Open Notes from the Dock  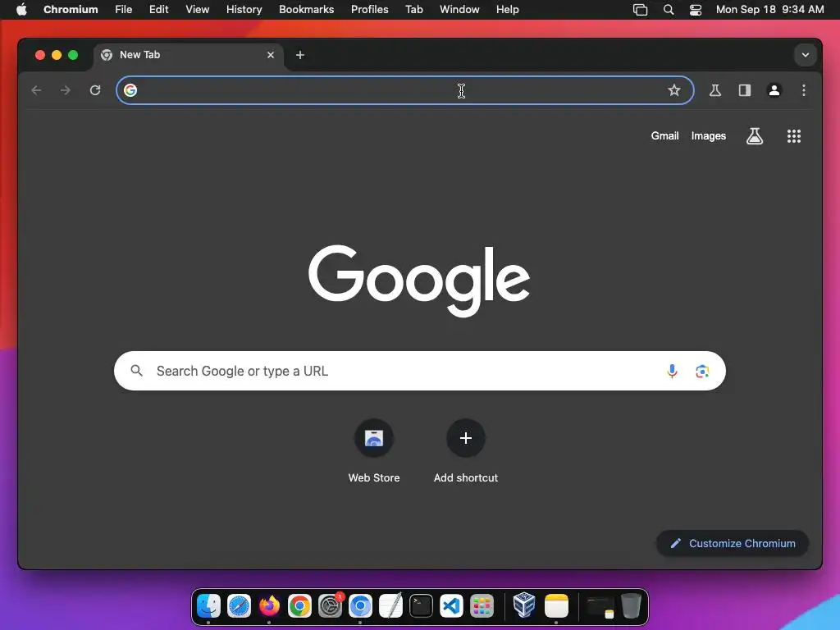pyautogui.click(x=557, y=606)
